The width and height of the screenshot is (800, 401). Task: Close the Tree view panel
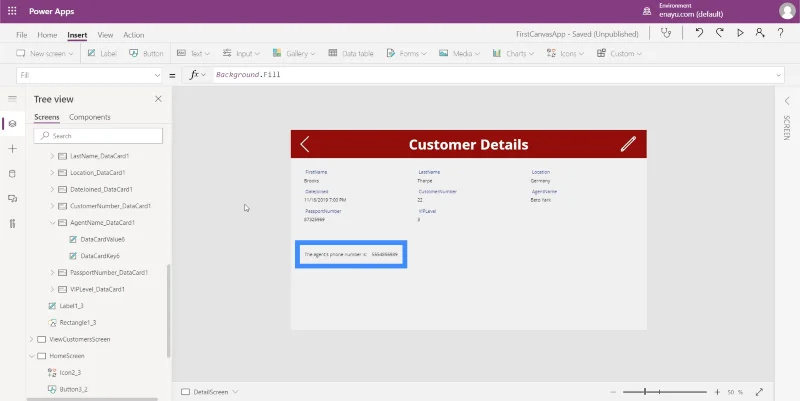click(x=158, y=99)
